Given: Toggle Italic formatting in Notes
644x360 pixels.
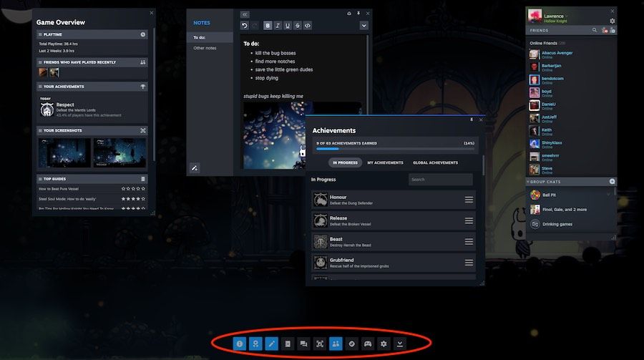Looking at the screenshot, I should click(278, 26).
